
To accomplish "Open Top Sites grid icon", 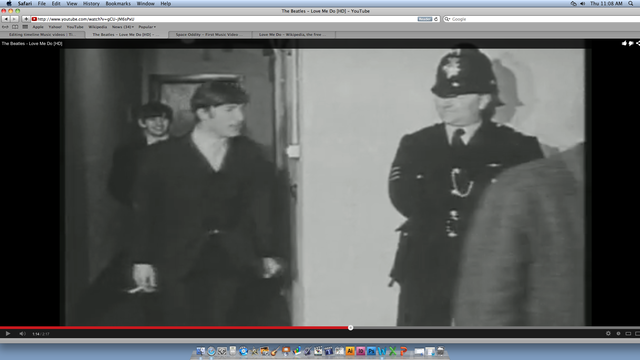I will [x=25, y=27].
